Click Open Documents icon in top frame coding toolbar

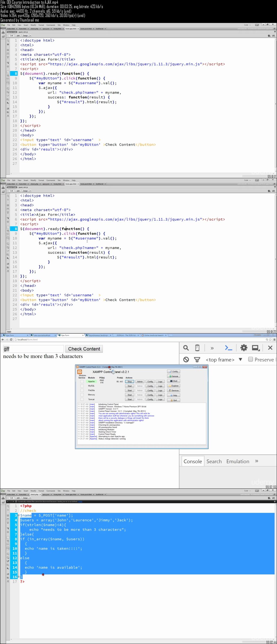pyautogui.click(x=8, y=41)
